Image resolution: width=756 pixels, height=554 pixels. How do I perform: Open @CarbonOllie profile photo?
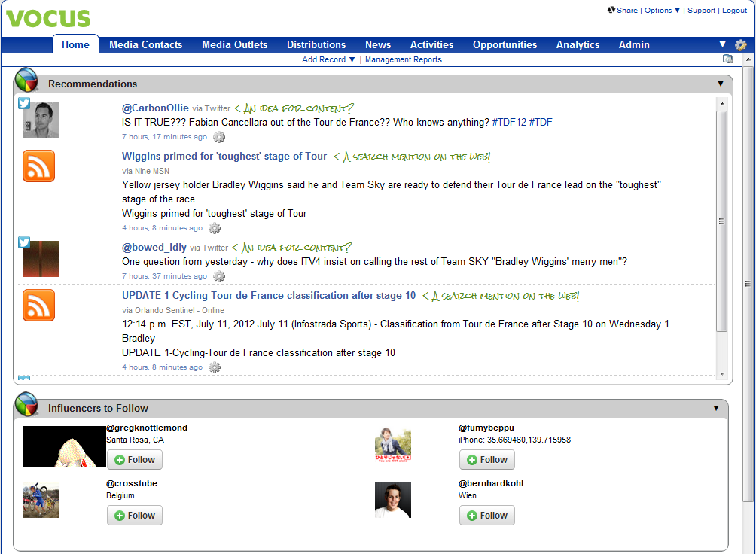pyautogui.click(x=41, y=120)
